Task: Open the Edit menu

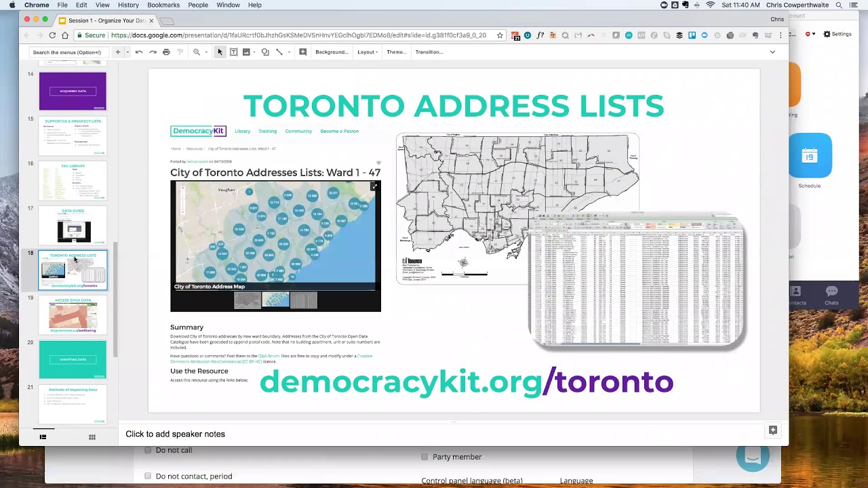Action: point(81,5)
